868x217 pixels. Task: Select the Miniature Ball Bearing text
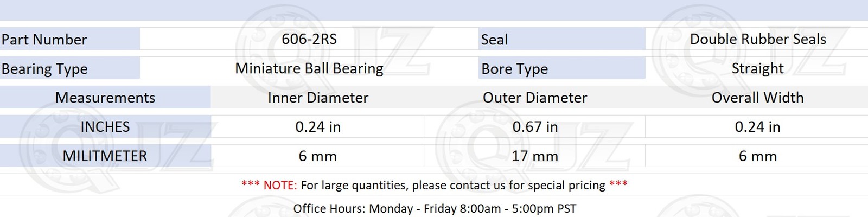tap(309, 68)
